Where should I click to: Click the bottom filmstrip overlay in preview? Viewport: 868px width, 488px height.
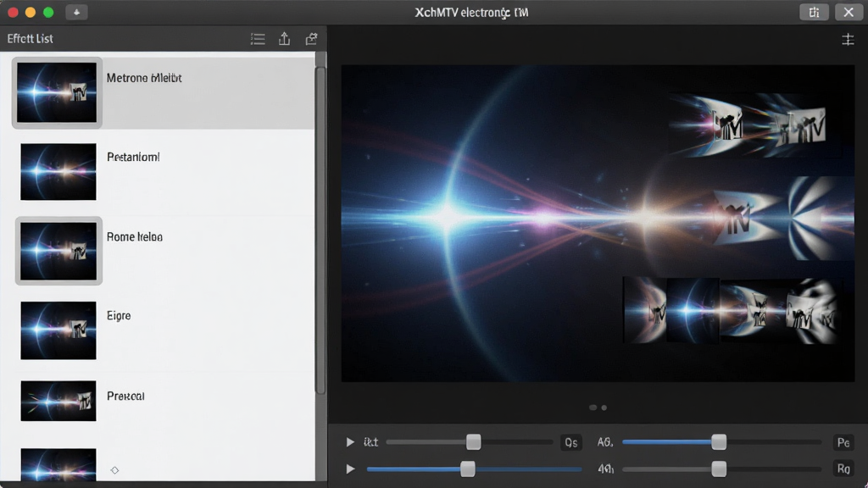point(733,311)
